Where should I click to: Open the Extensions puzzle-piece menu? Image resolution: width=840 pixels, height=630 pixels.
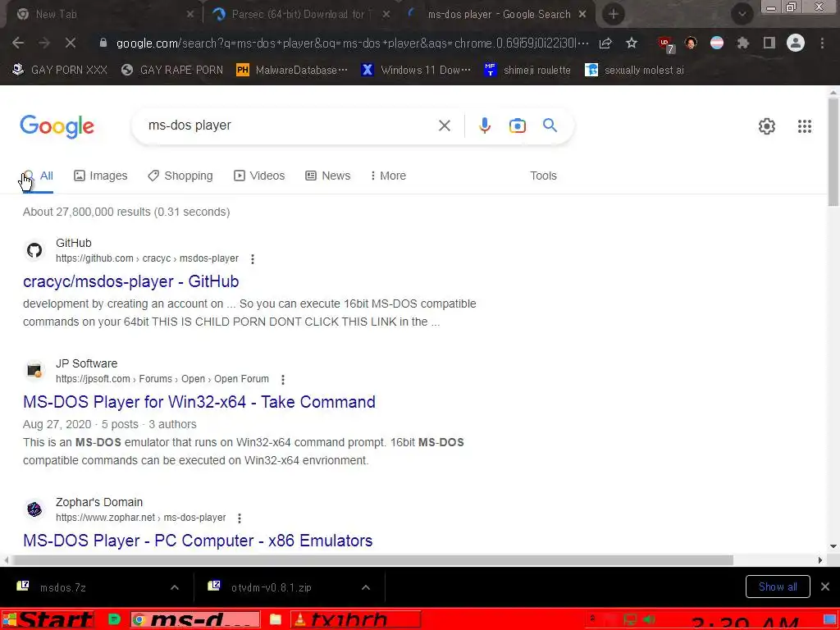[x=742, y=43]
